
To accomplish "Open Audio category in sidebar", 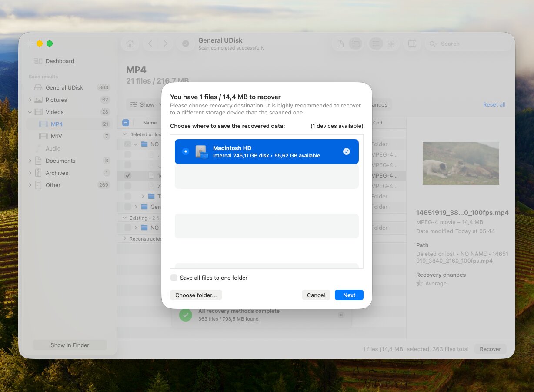I will coord(53,148).
